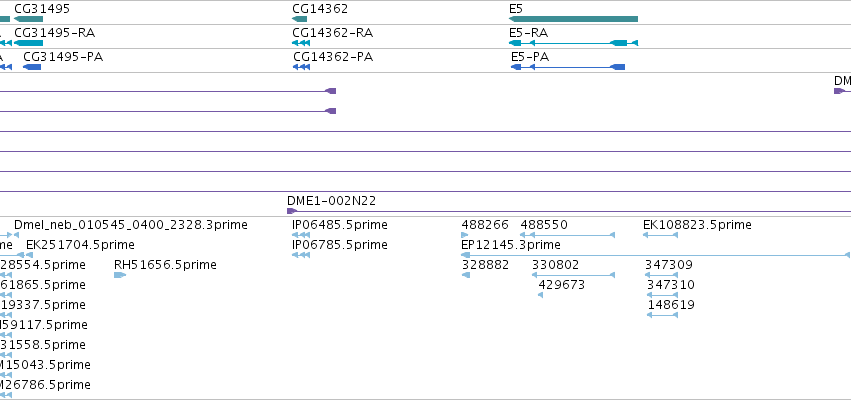
Task: Click feature 488550 label
Action: [544, 225]
